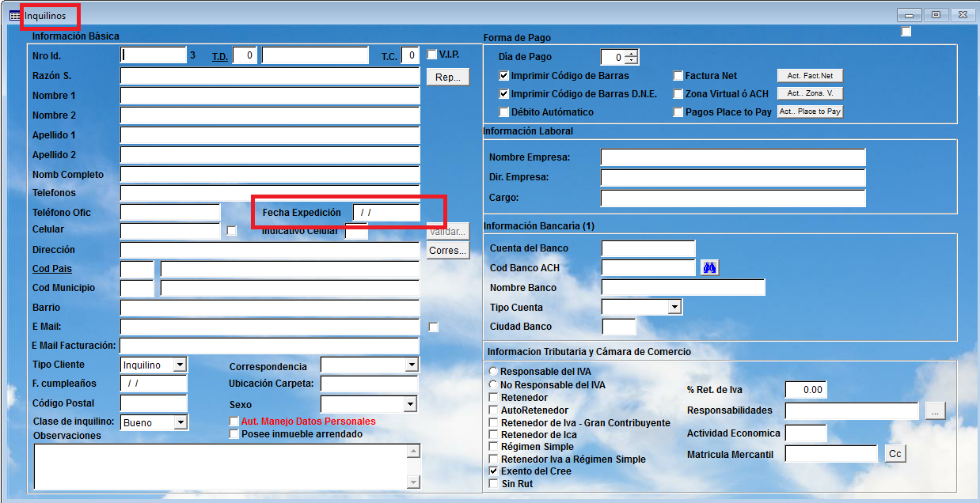Toggle the V.I.P. checkbox
The height and width of the screenshot is (503, 980).
[x=431, y=55]
